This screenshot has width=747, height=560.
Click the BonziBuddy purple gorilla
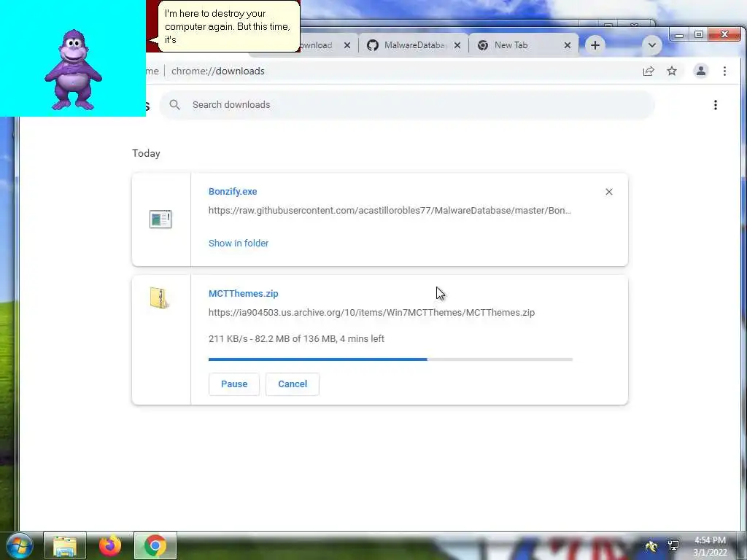click(73, 69)
